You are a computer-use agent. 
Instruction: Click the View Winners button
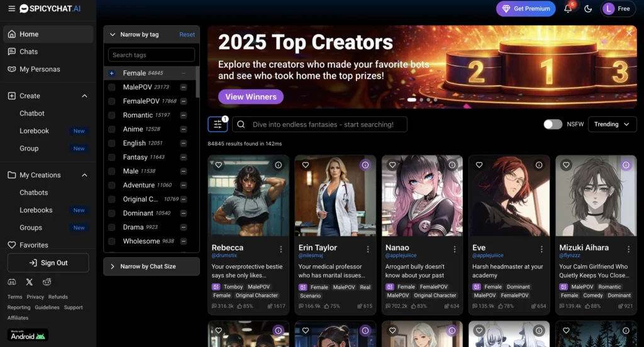click(251, 97)
